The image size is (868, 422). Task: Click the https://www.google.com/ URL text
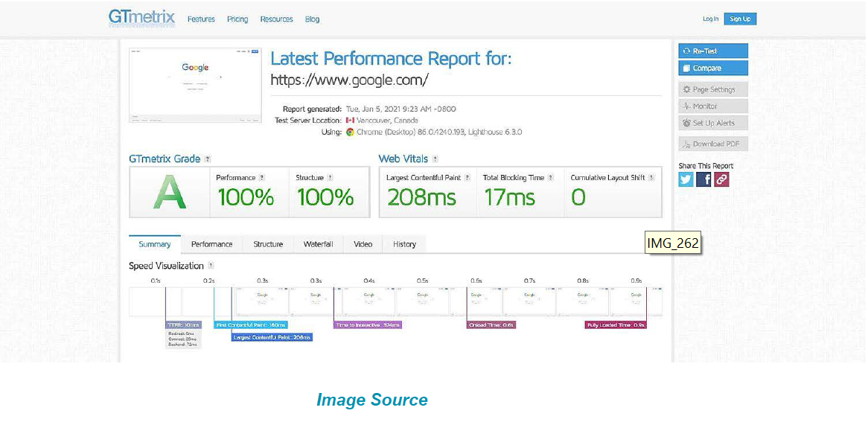349,80
